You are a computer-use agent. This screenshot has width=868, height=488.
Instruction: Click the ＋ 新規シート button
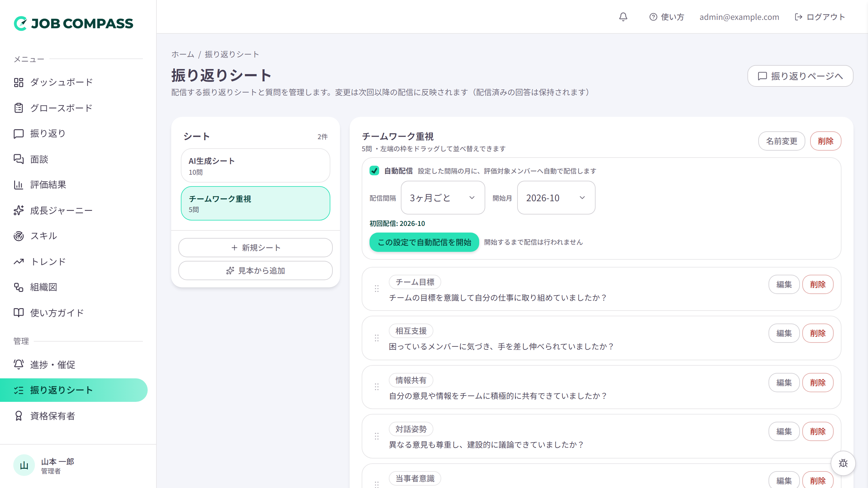click(255, 248)
